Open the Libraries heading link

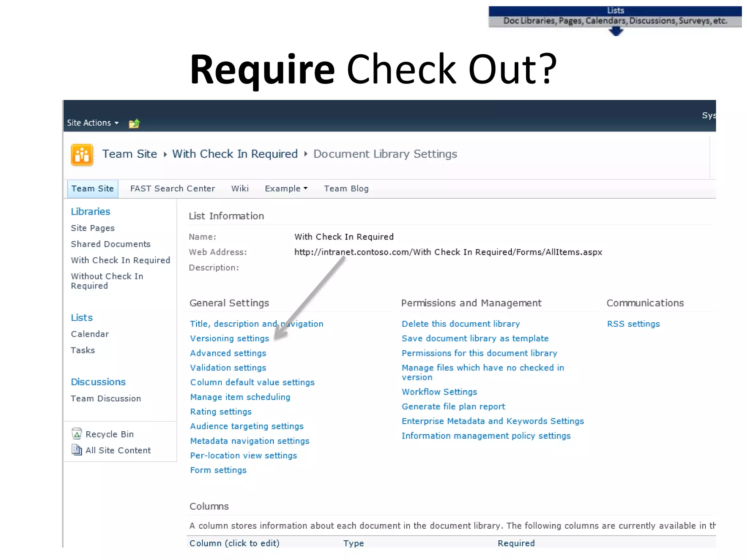click(90, 211)
